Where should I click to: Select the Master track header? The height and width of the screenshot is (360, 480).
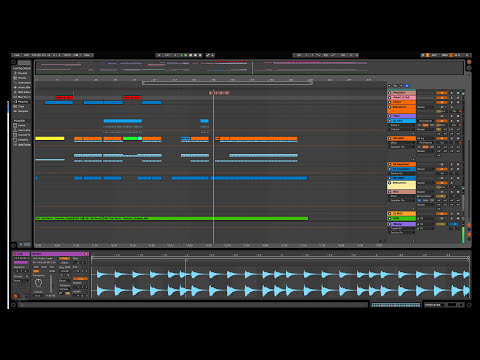point(401,224)
